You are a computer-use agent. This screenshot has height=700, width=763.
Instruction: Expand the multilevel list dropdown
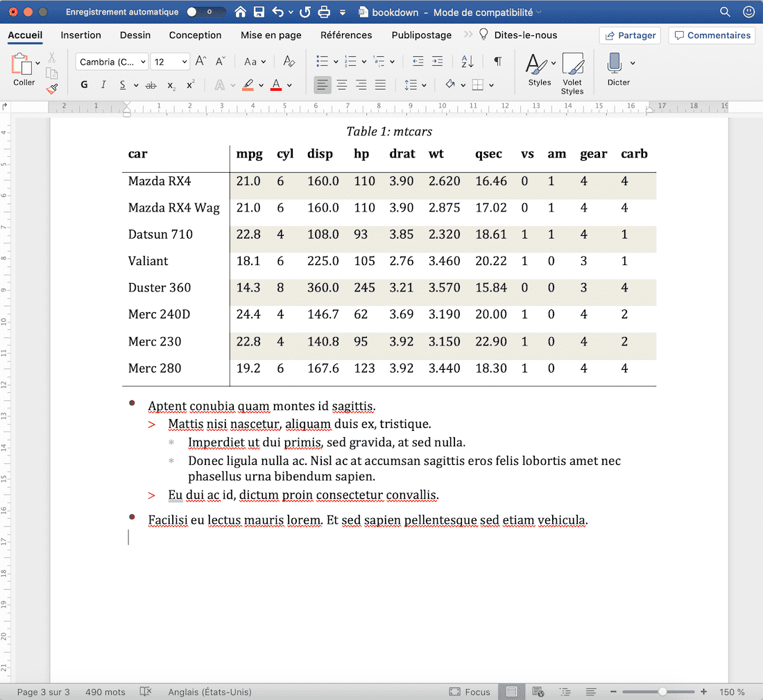[392, 62]
